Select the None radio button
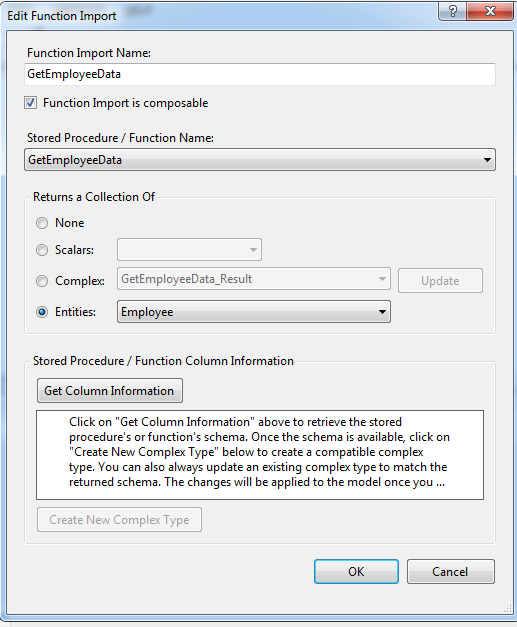Viewport: 517px width, 627px height. point(42,223)
